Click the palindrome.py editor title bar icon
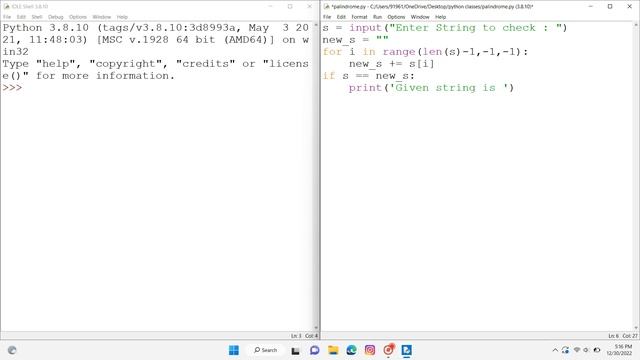 327,7
